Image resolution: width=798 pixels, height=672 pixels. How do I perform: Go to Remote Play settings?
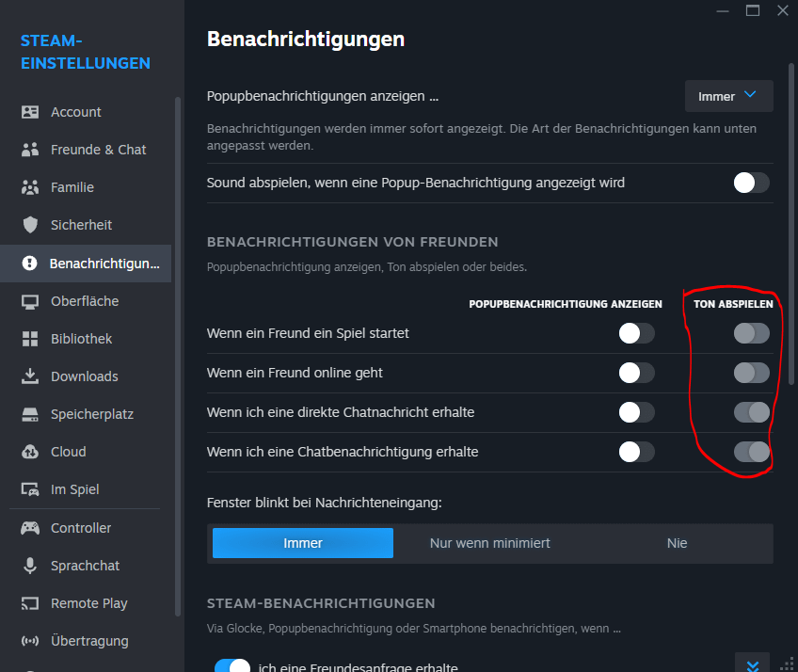88,603
